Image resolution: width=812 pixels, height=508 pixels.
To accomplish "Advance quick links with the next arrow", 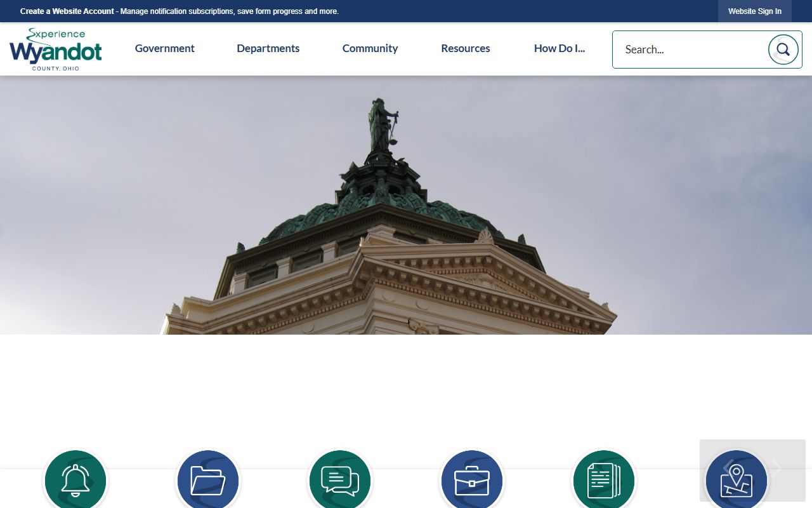I will coord(777,469).
